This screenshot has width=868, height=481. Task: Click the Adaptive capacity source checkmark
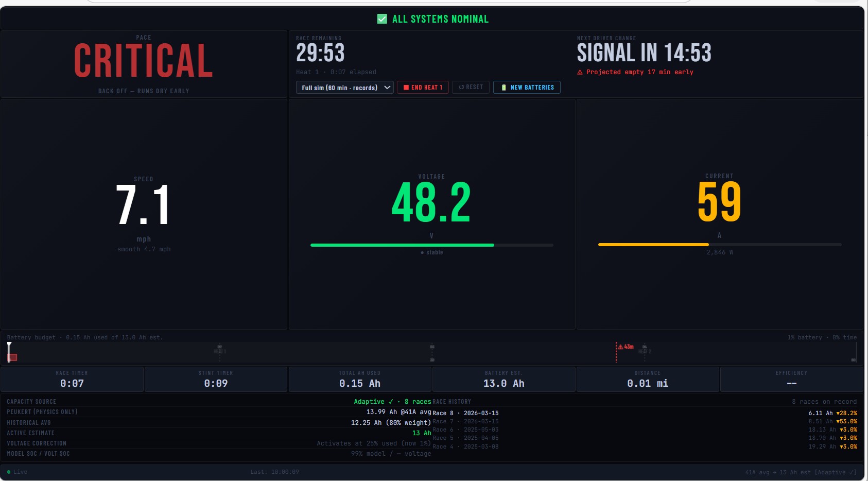(x=390, y=402)
